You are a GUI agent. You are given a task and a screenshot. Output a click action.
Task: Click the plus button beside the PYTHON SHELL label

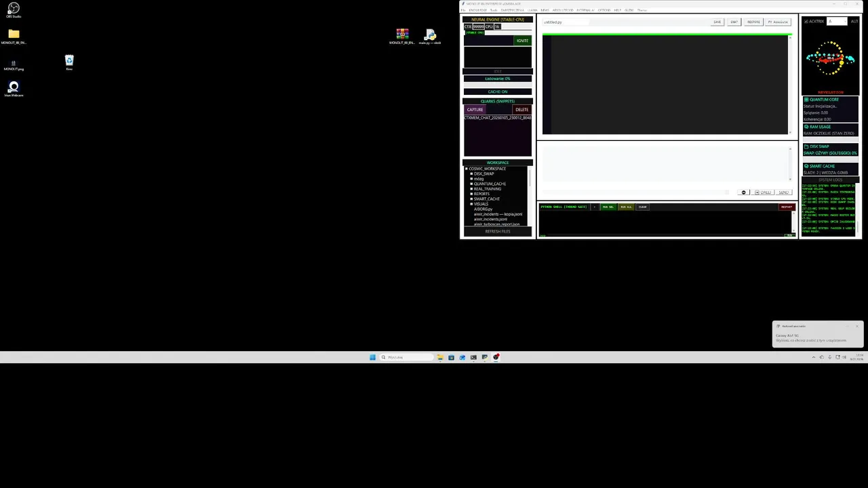pyautogui.click(x=595, y=207)
